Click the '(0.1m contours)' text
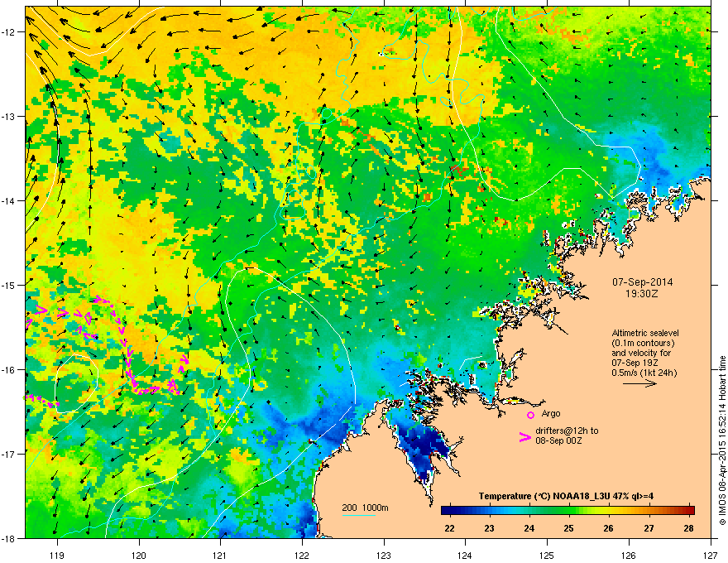The height and width of the screenshot is (563, 728). 643,344
